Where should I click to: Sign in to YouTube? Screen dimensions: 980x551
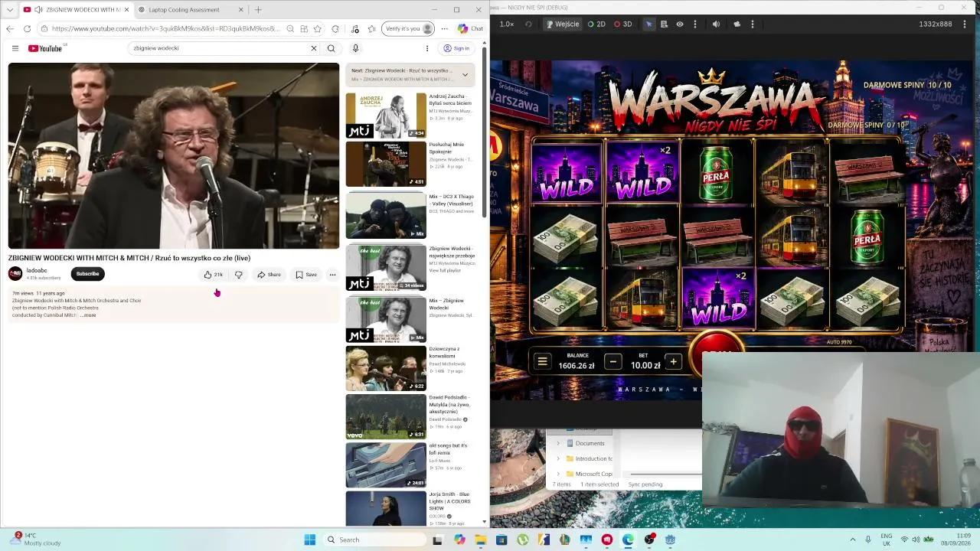[456, 48]
